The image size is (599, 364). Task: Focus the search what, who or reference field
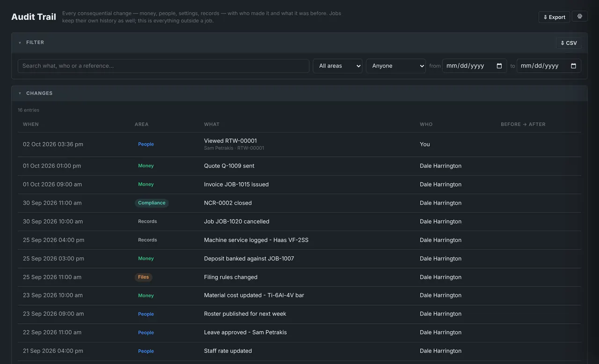[163, 66]
